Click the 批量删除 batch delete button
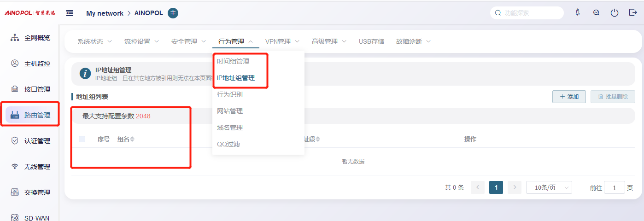This screenshot has width=644, height=221. 613,97
